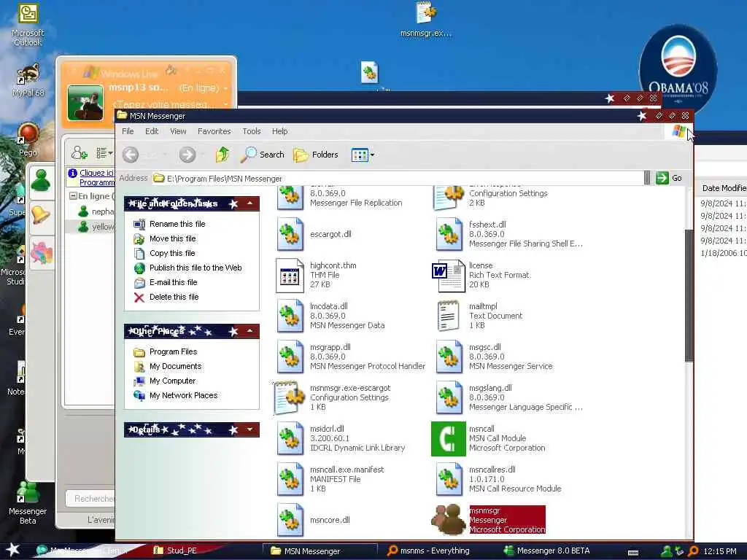This screenshot has height=560, width=747.
Task: Select the highcont.thm file icon
Action: pos(290,275)
